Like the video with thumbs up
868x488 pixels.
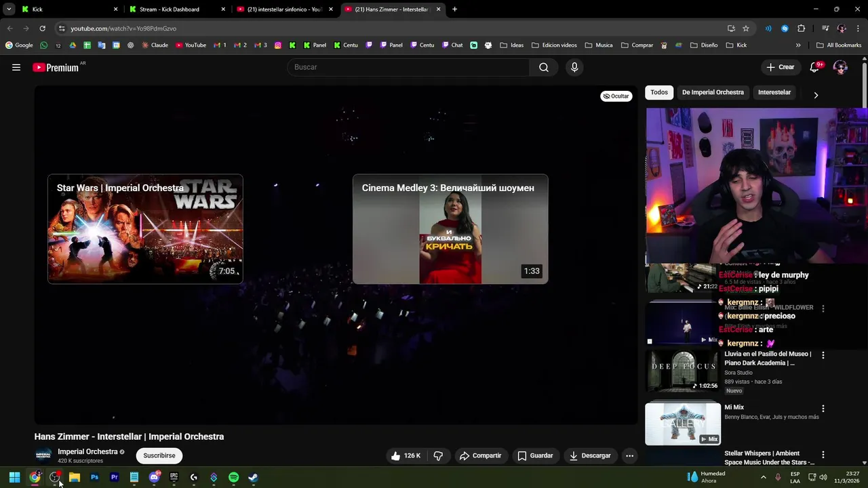click(x=406, y=455)
